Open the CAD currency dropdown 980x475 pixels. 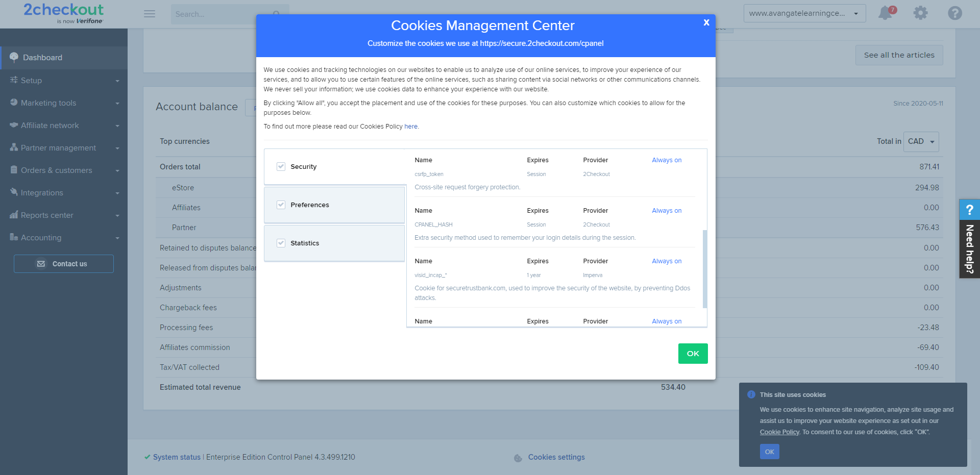(x=921, y=141)
